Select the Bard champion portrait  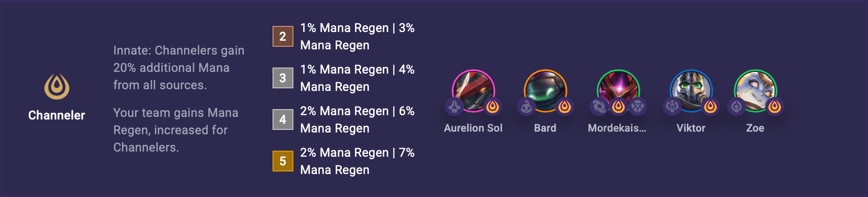545,89
